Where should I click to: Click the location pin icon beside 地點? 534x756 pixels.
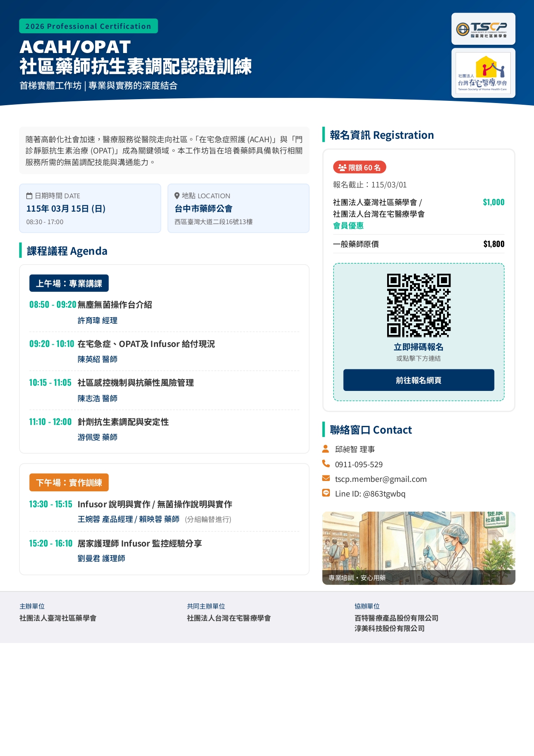tap(177, 196)
